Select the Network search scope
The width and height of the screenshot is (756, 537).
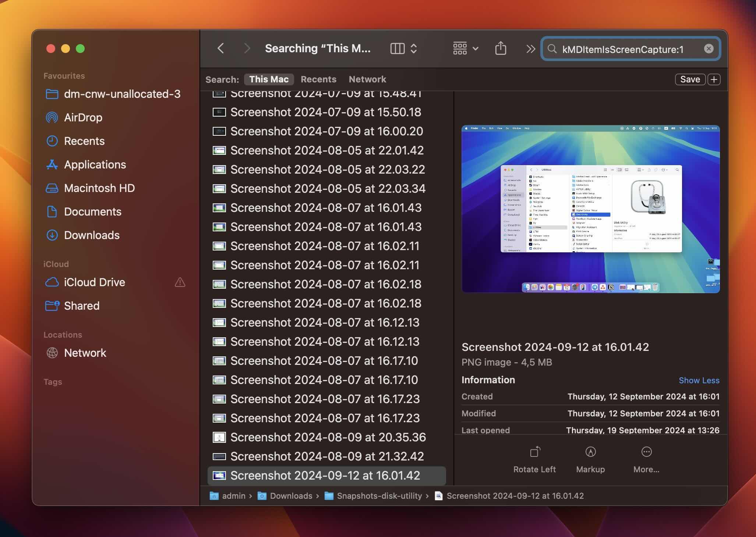(x=367, y=79)
